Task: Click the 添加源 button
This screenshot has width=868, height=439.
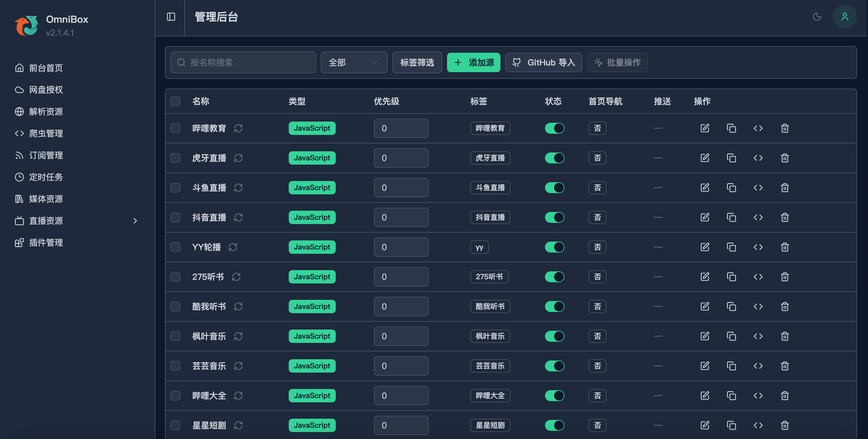Action: pos(473,62)
